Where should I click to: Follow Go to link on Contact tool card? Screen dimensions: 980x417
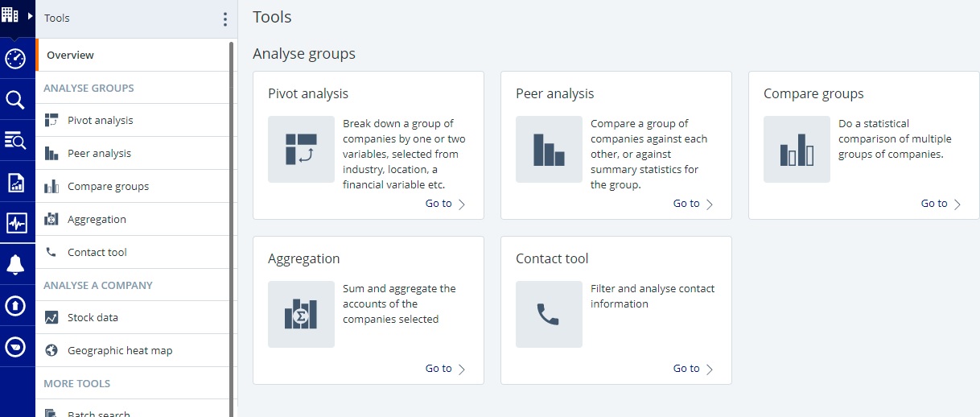coord(693,369)
